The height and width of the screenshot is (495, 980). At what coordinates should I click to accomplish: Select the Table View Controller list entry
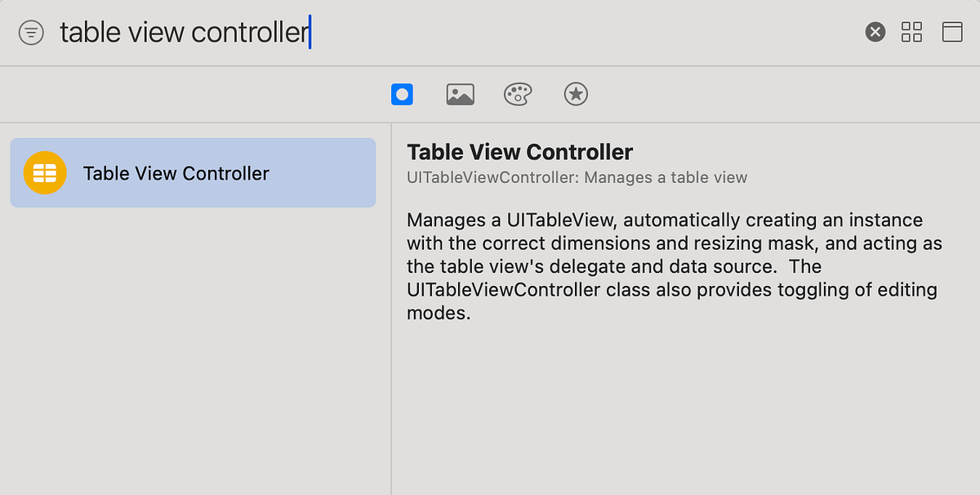point(192,172)
